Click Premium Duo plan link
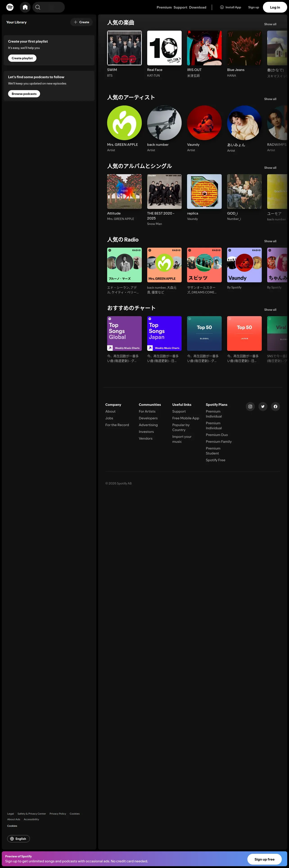Screen dimensions: 289x868 [x=217, y=435]
